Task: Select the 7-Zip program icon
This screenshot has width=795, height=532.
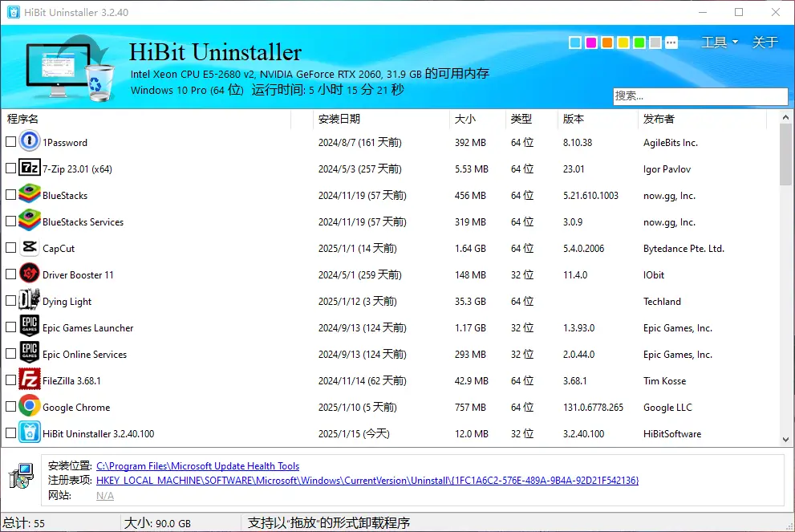Action: (29, 169)
